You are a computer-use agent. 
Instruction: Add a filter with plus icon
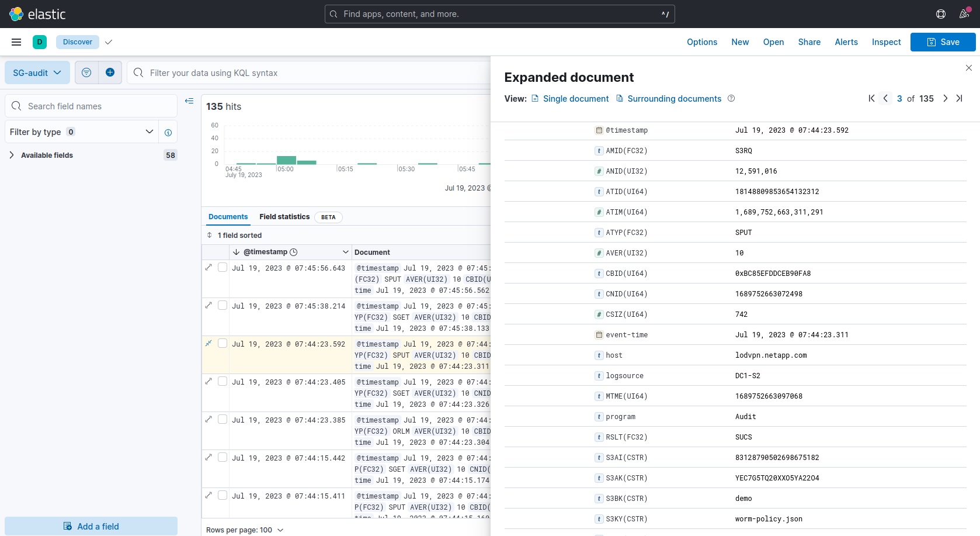(110, 72)
